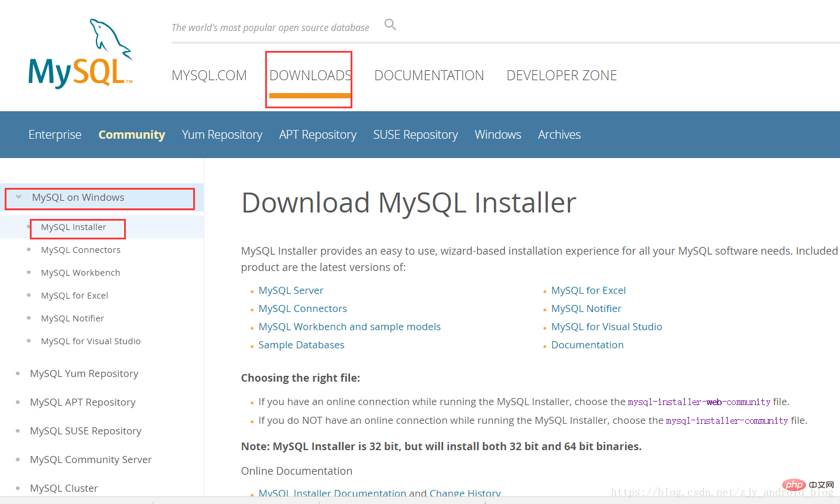The image size is (840, 504).
Task: Follow the Sample Databases link
Action: click(301, 345)
